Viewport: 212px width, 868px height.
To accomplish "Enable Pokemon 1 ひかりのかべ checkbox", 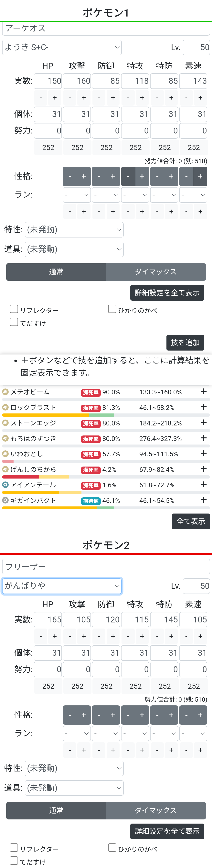I will (112, 309).
